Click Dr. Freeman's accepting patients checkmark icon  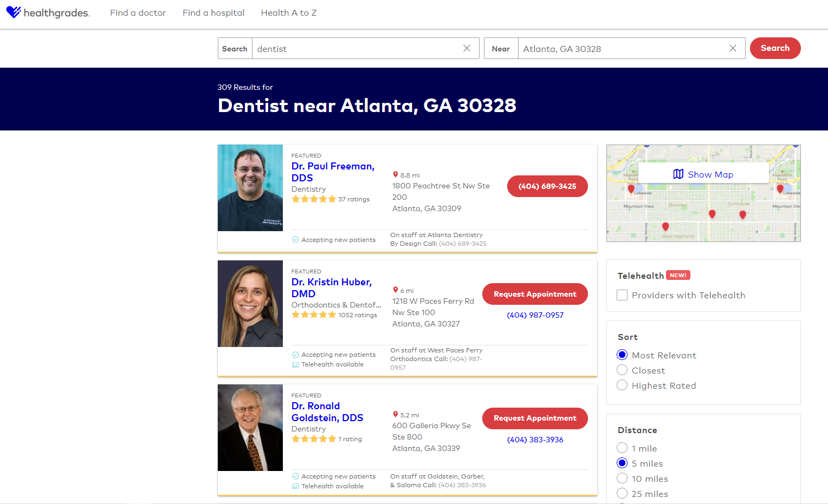[295, 240]
